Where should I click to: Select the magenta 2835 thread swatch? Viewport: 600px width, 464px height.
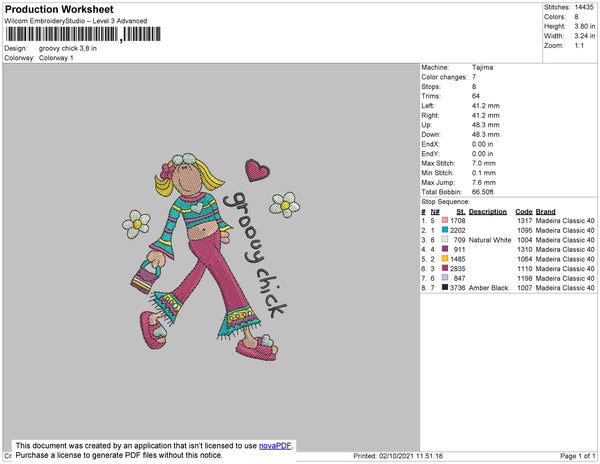pos(445,268)
